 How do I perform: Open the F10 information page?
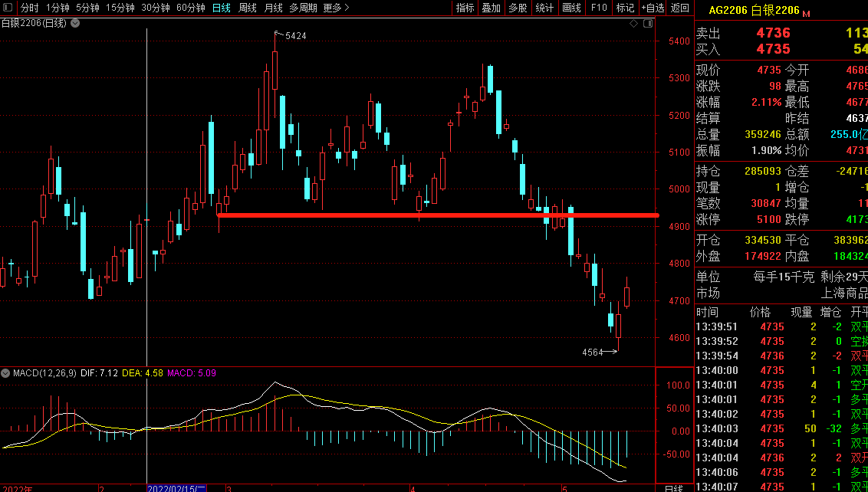pos(598,8)
